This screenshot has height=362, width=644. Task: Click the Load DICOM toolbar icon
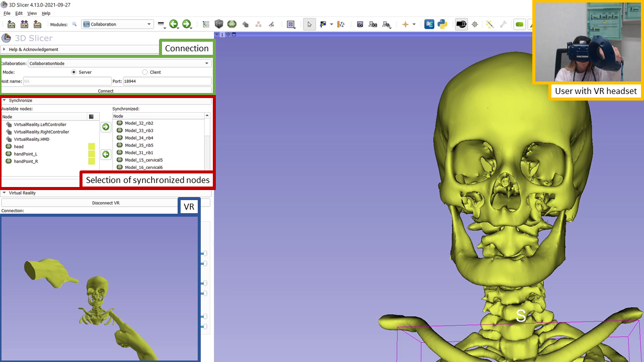coord(24,24)
